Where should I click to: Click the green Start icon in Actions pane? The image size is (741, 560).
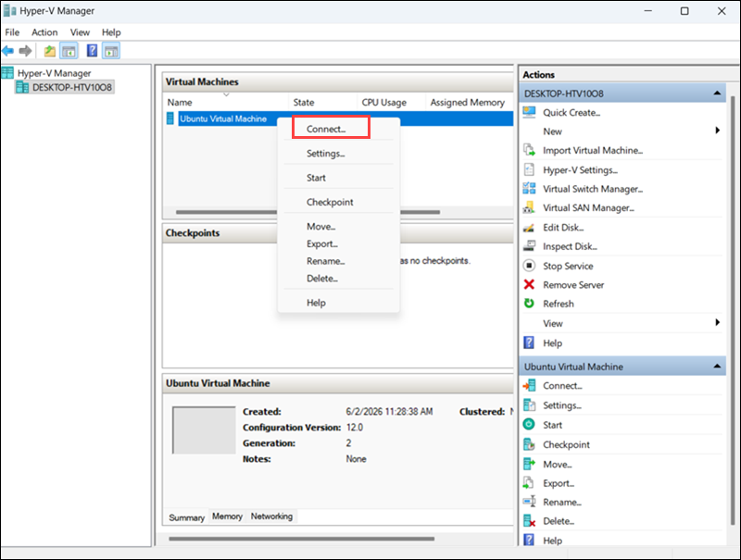(x=529, y=425)
